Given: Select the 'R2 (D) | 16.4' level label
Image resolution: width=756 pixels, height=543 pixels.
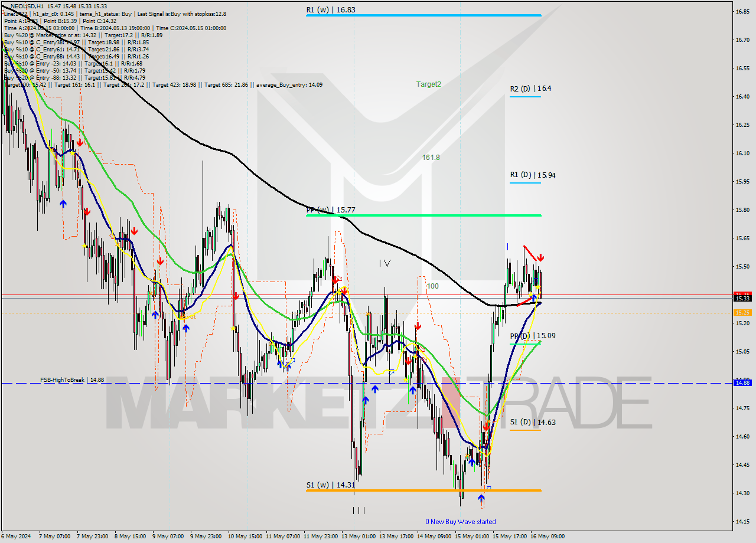Looking at the screenshot, I should 530,89.
